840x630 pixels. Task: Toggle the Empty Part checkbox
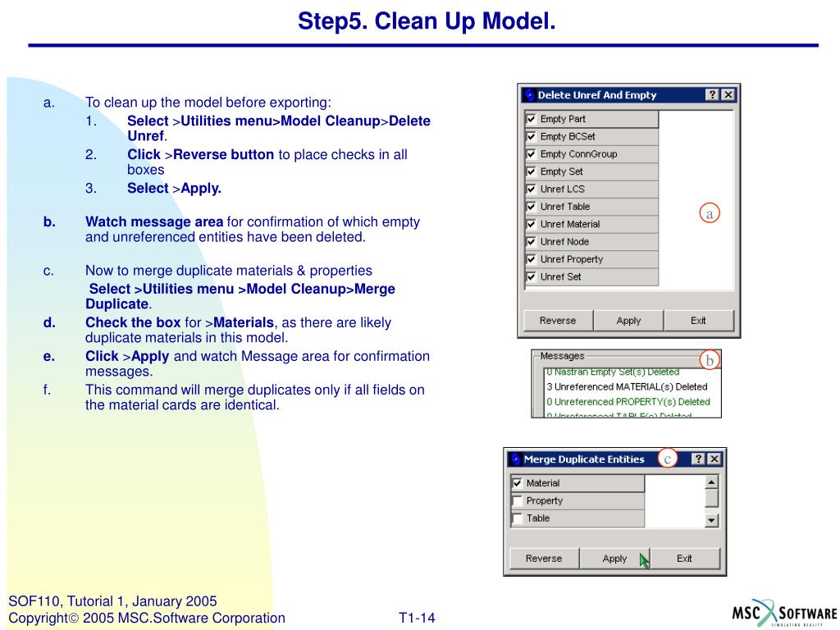click(x=531, y=119)
